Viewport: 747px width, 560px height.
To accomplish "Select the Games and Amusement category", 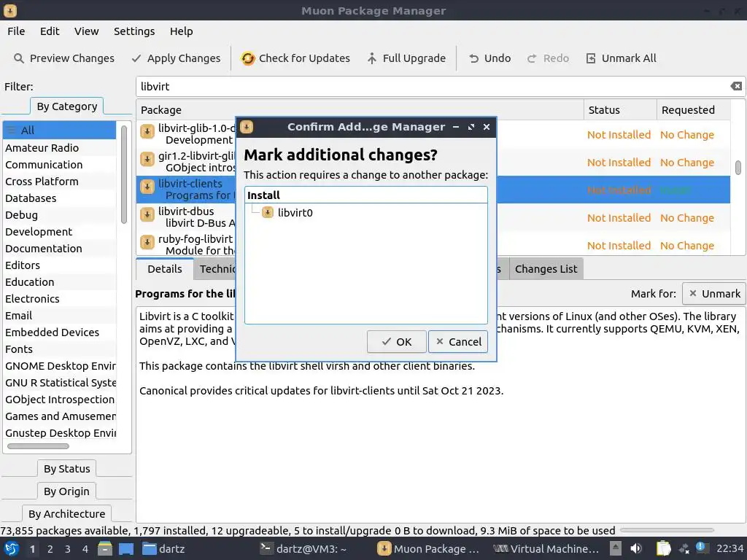I will click(x=59, y=416).
